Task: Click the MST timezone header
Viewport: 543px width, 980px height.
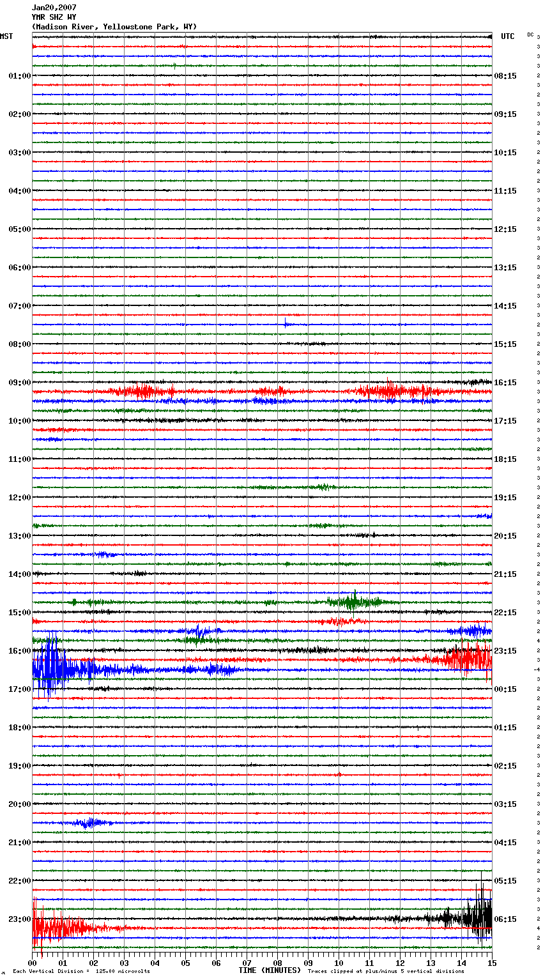Action: tap(6, 36)
